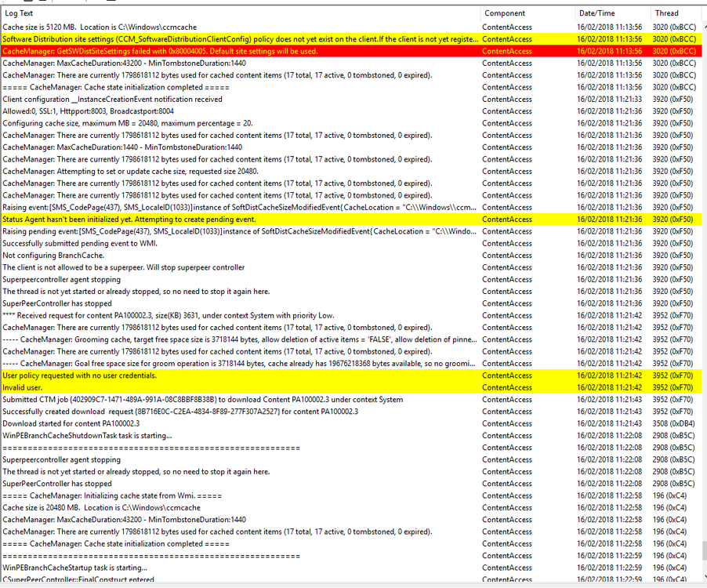The height and width of the screenshot is (588, 707).
Task: Select 'Not configuring BranchCache.' log row
Action: [351, 256]
